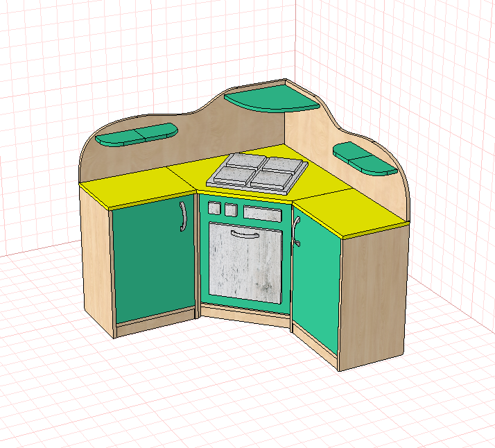This screenshot has height=448, width=495.
Task: Select the green quarter-circle corner shelf
Action: pos(272,98)
